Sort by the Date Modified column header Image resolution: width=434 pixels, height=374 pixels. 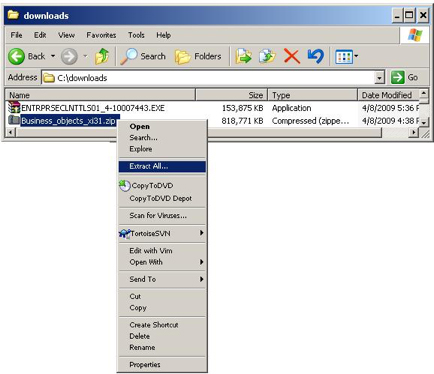388,95
